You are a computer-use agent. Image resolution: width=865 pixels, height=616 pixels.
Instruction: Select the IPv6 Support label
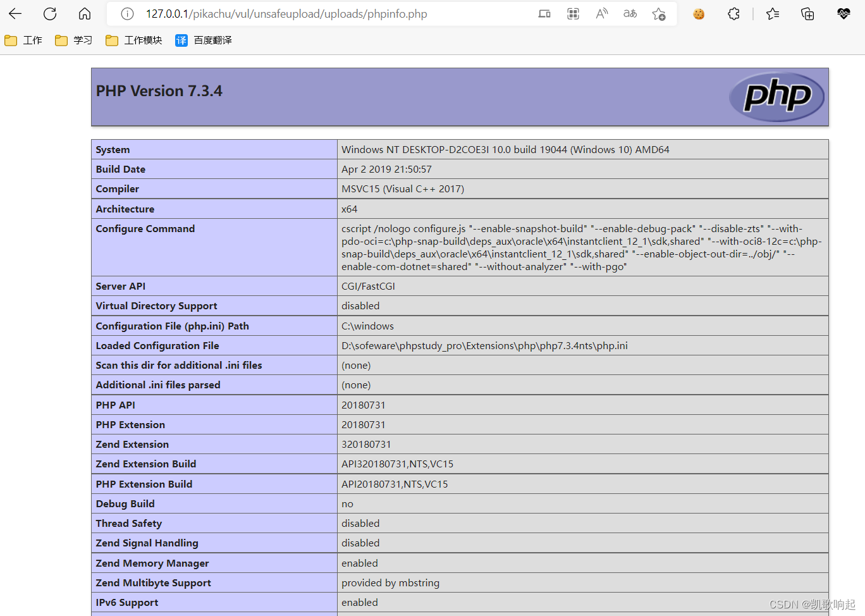(x=127, y=603)
